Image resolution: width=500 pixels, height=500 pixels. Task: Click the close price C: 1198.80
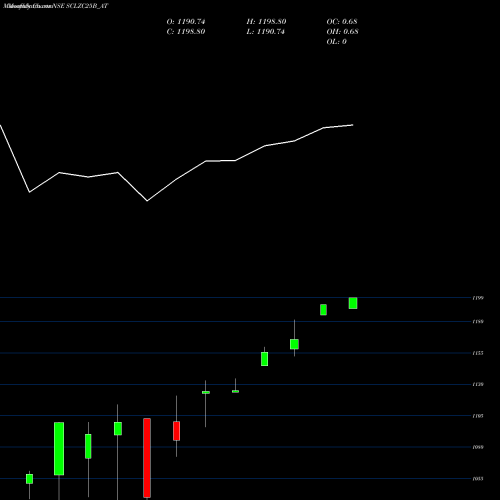click(186, 32)
